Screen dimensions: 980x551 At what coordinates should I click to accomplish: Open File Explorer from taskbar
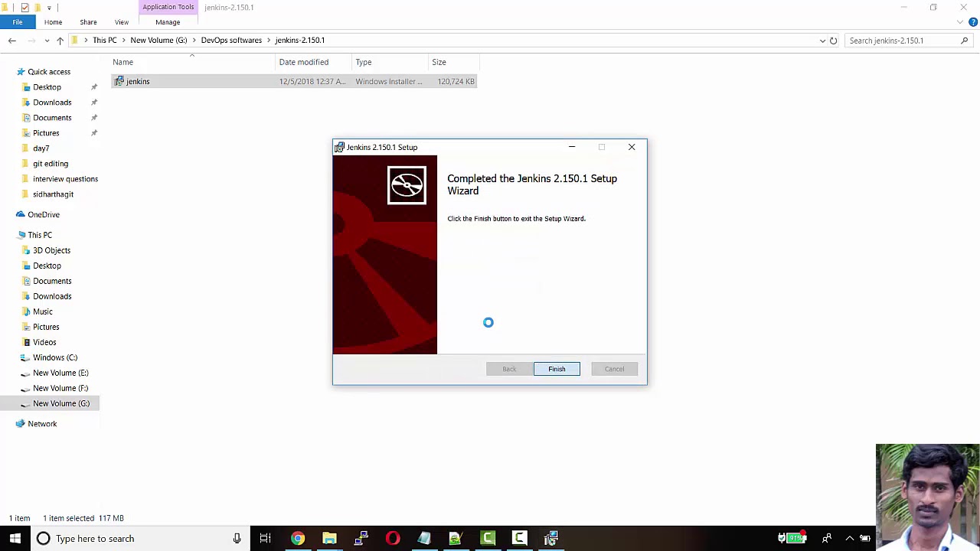click(x=329, y=539)
